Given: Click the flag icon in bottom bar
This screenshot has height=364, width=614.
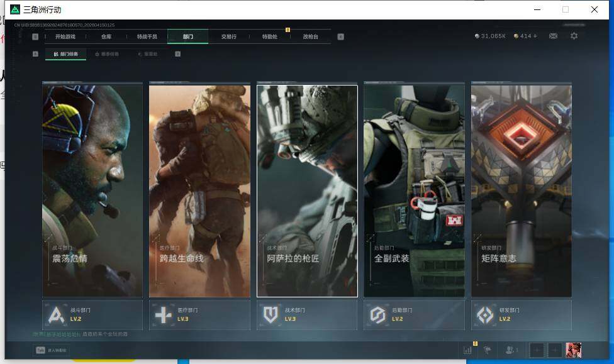Looking at the screenshot, I should 488,350.
